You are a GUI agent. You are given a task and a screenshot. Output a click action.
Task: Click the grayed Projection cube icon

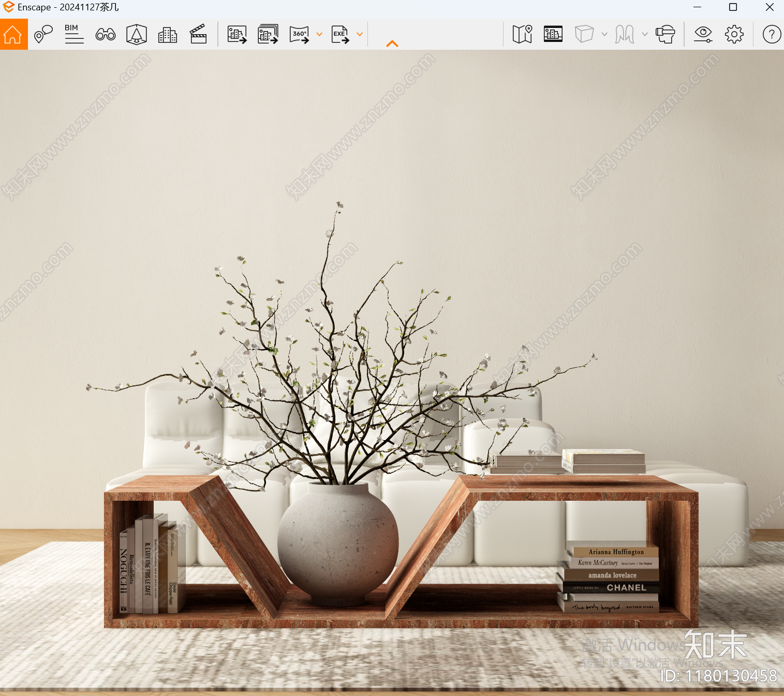pos(584,34)
